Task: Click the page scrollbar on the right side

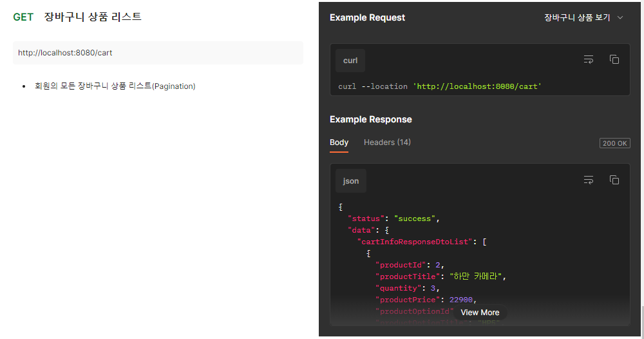Action: (642, 322)
